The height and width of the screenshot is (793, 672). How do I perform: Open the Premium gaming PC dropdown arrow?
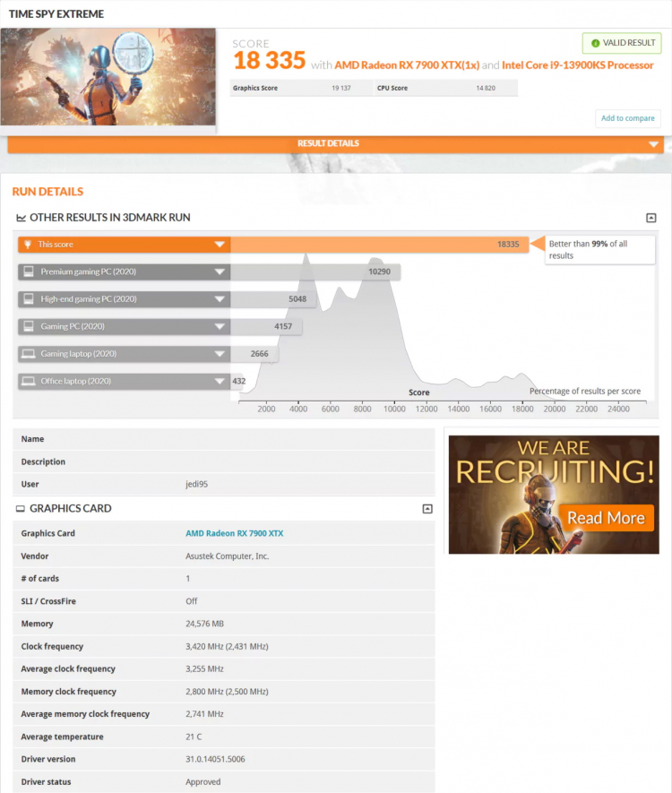[220, 272]
